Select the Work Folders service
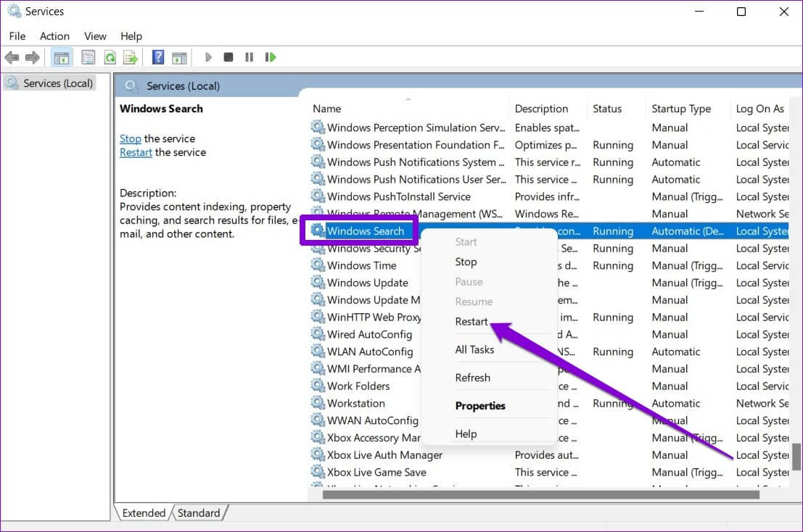Screen dimensions: 803x532 [x=358, y=386]
